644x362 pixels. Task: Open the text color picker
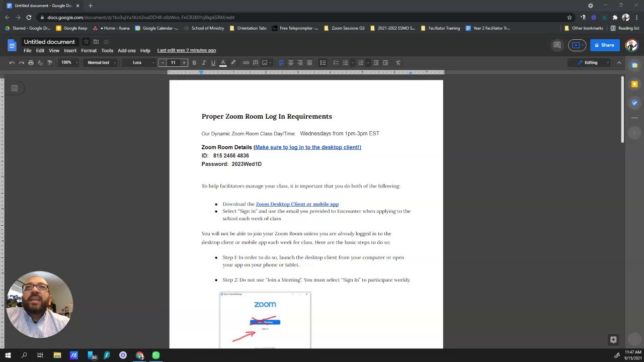(223, 63)
